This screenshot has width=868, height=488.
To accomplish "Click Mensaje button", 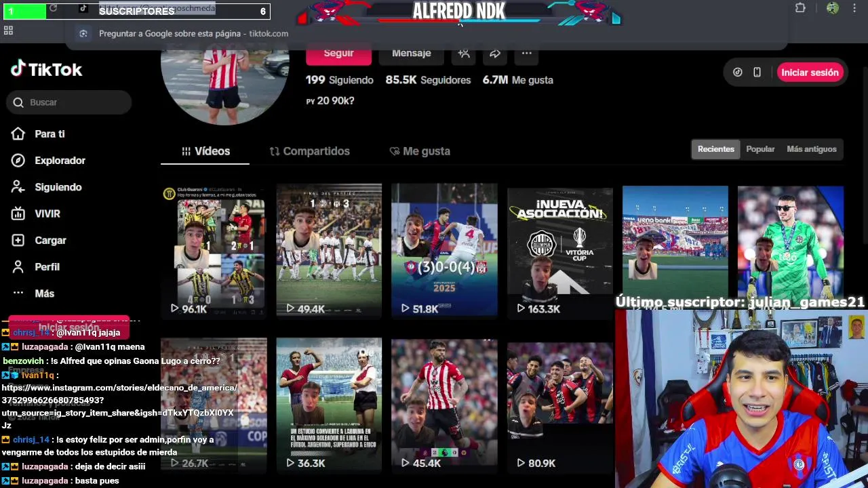I will click(x=411, y=54).
